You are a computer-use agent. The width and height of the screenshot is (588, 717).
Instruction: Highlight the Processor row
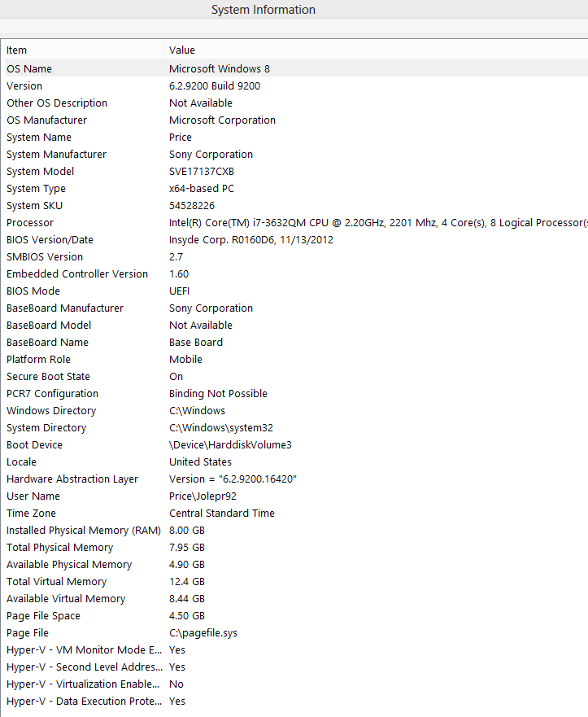point(30,223)
